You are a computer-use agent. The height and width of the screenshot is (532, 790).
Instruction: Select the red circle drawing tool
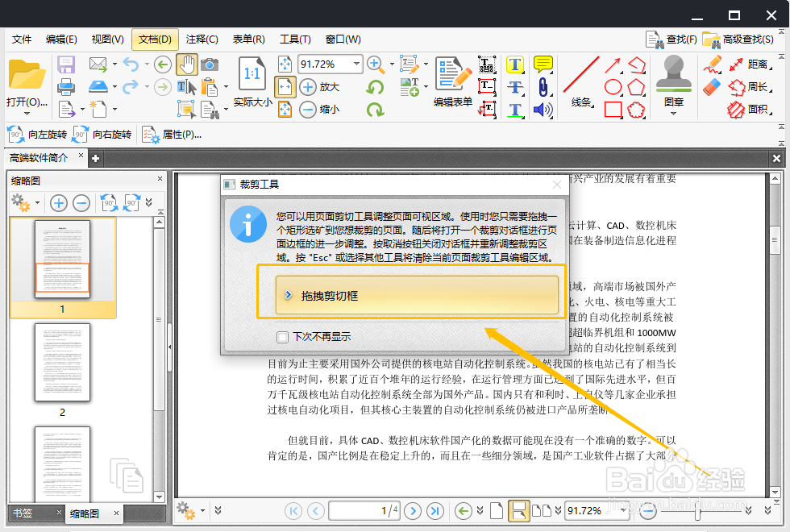point(613,86)
